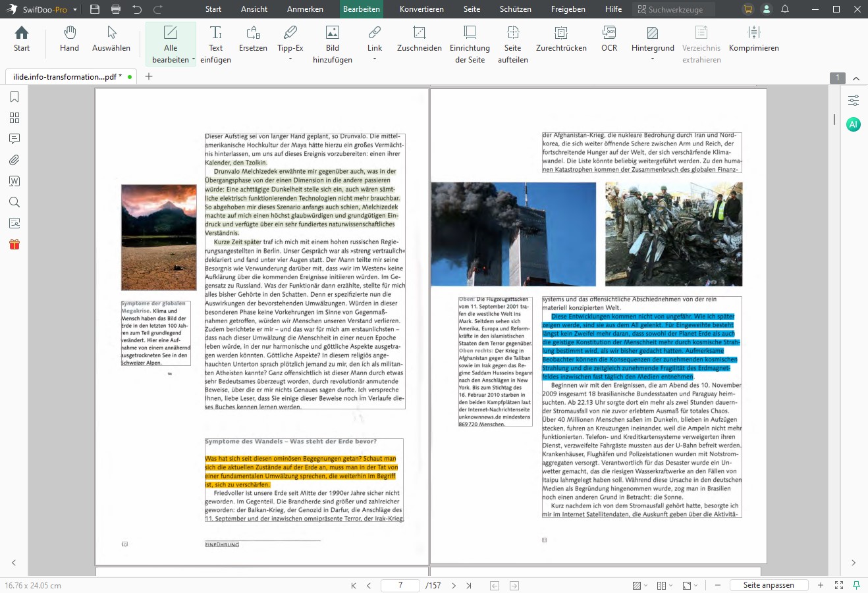Open the comments sidebar panel
Viewport: 868px width, 593px height.
coord(14,139)
